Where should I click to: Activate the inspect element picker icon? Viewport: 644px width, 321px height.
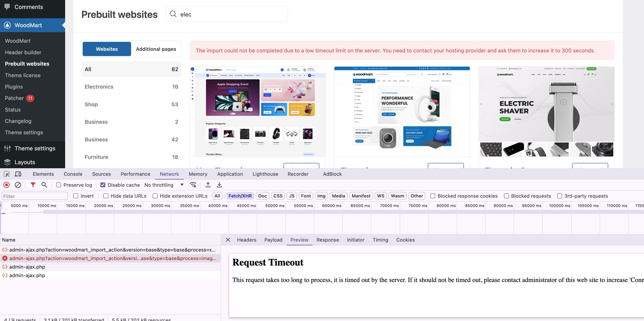7,174
